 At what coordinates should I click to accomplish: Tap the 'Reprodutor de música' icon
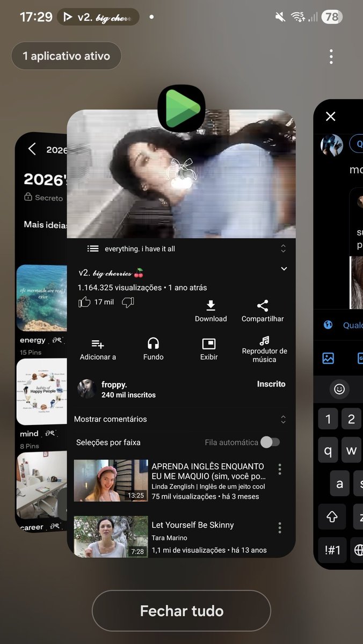(264, 341)
